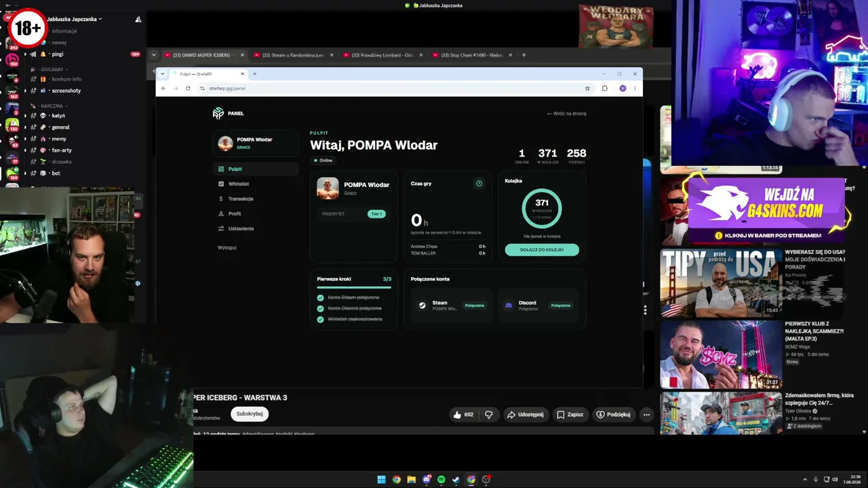Click the Tier 1 priority badge

[x=376, y=213]
